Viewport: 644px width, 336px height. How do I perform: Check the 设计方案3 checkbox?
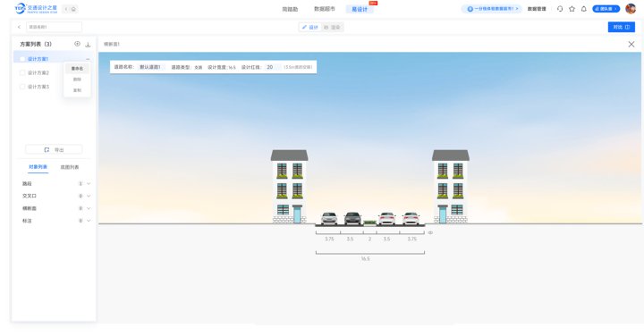click(22, 87)
